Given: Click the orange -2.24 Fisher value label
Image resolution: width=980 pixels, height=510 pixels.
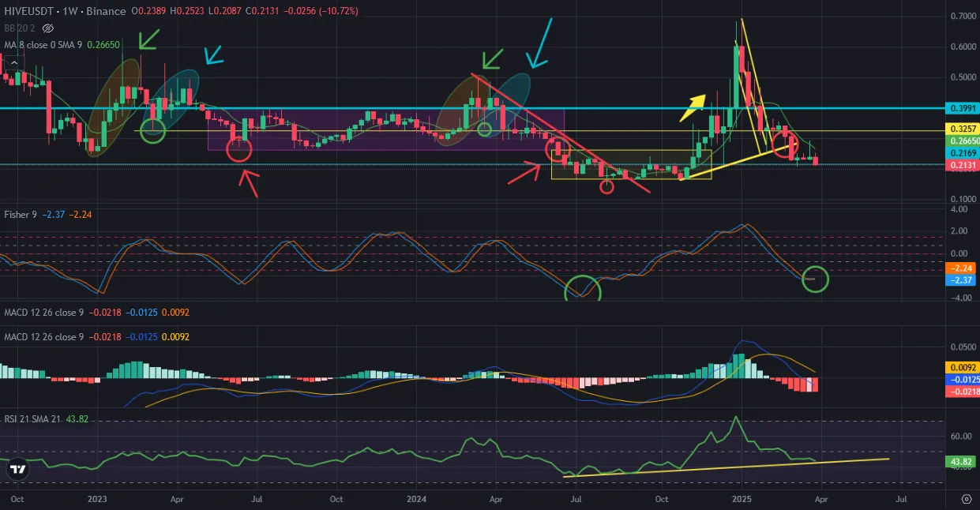Looking at the screenshot, I should [x=960, y=268].
